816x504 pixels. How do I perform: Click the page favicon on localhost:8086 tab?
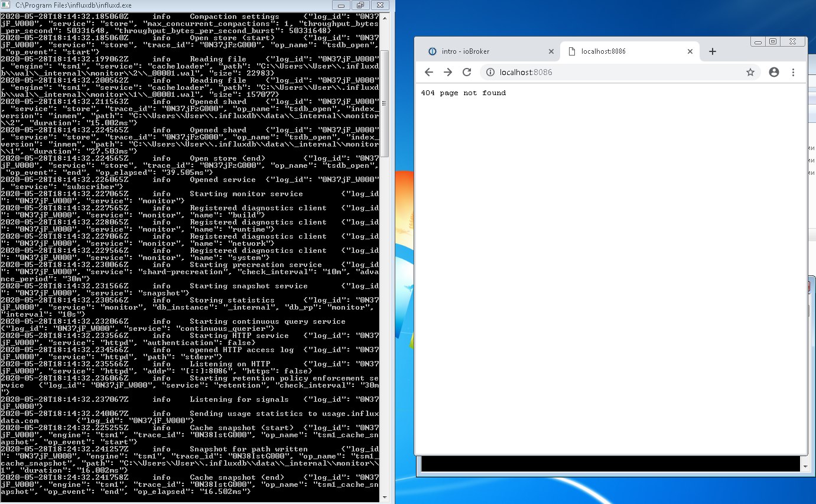(x=571, y=51)
